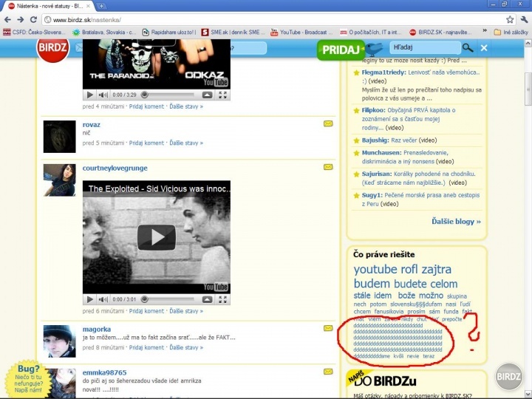Open courtneylovegrunge's profile link

[115, 168]
